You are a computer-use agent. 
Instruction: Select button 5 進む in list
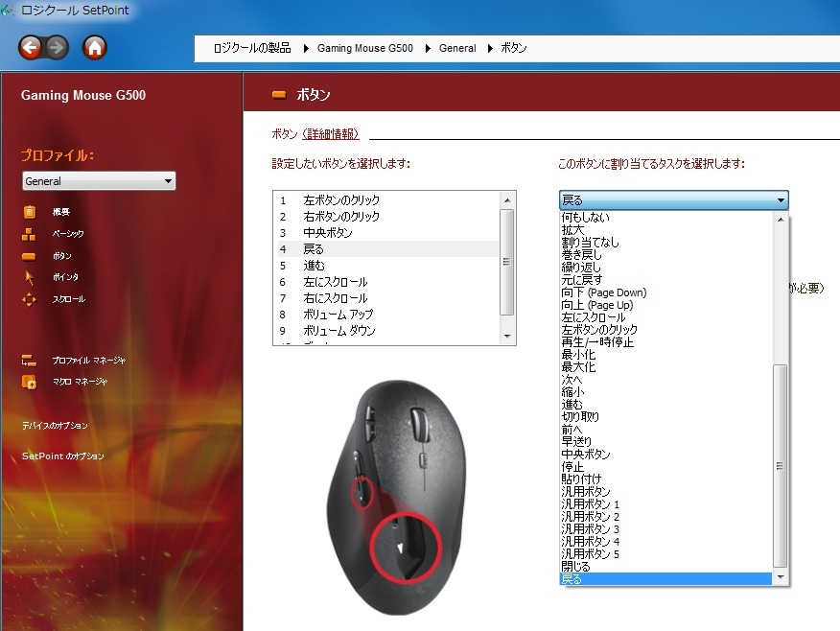[387, 266]
